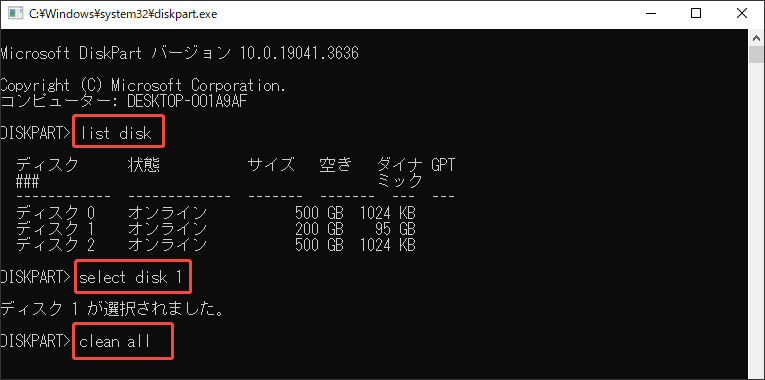Screen dimensions: 765x380
Task: Click the 'サイズ' column header
Action: pos(271,165)
